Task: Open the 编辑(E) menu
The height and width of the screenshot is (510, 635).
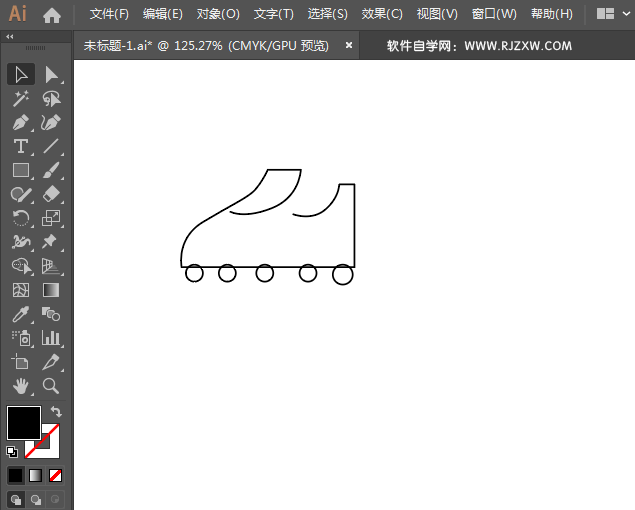Action: (163, 14)
